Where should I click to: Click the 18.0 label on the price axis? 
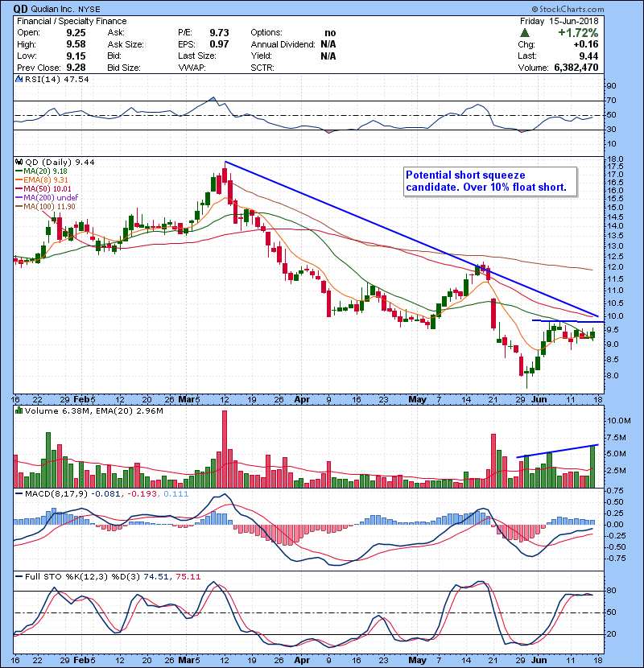point(617,159)
